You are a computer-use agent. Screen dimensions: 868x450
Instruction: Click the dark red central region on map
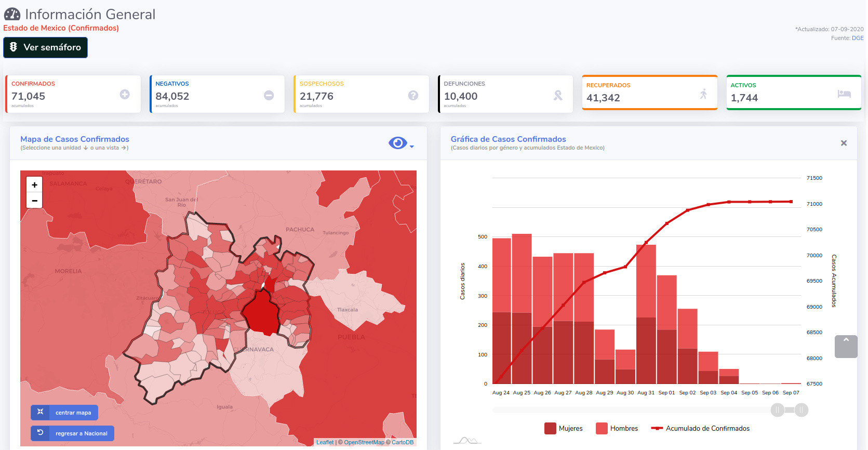262,313
